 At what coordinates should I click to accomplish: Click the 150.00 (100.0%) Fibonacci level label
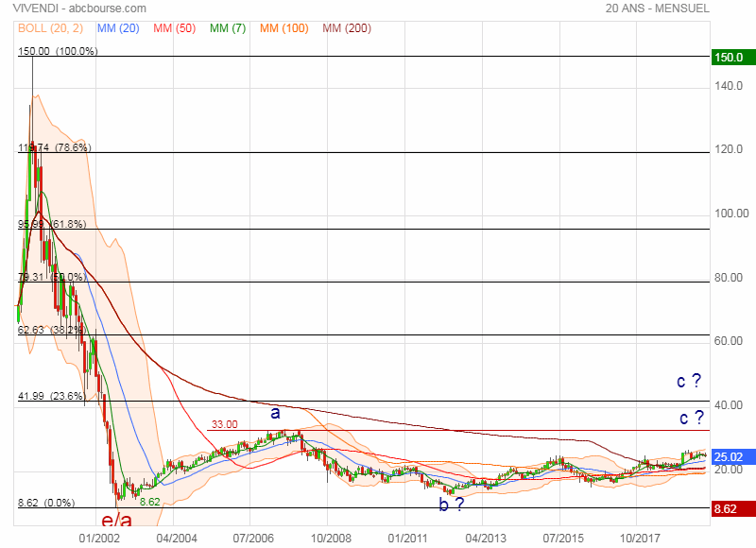click(58, 51)
